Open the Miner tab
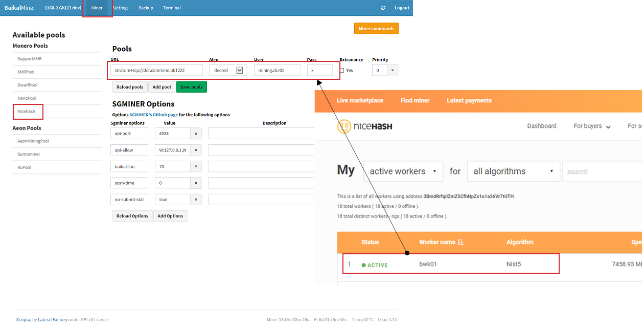The width and height of the screenshot is (644, 329). pos(97,8)
